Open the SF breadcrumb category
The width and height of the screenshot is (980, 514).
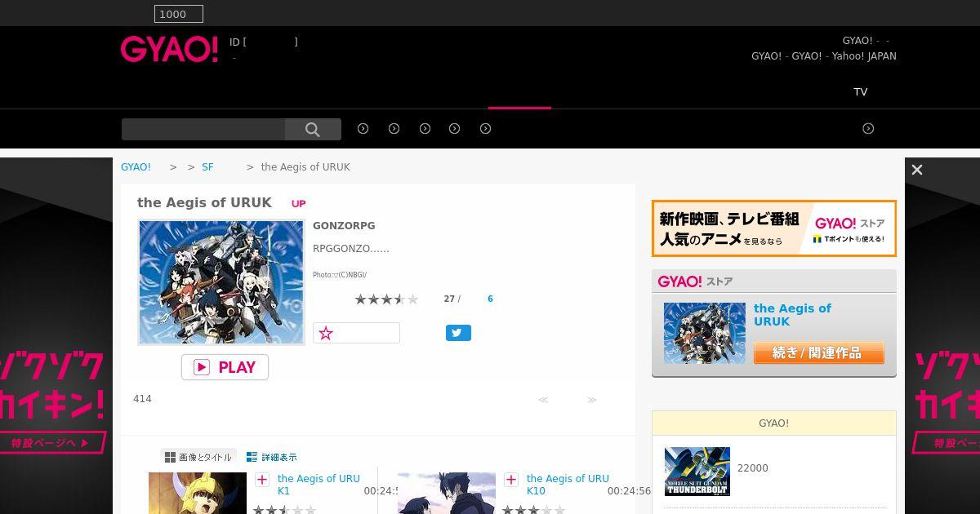coord(207,167)
